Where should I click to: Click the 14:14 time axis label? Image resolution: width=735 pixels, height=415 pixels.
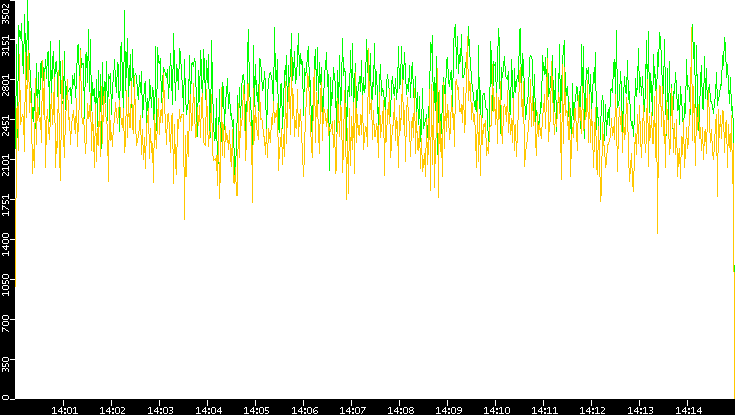[x=688, y=410]
